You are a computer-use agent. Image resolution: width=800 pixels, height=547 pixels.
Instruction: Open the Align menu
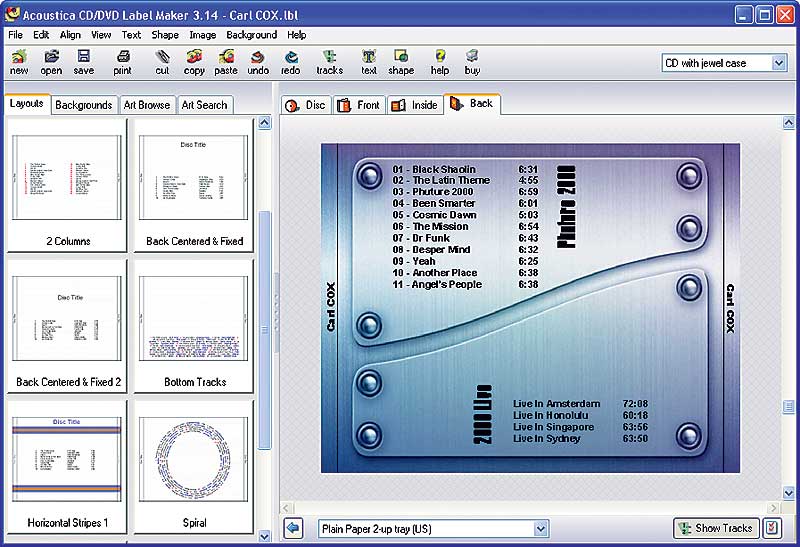click(70, 35)
